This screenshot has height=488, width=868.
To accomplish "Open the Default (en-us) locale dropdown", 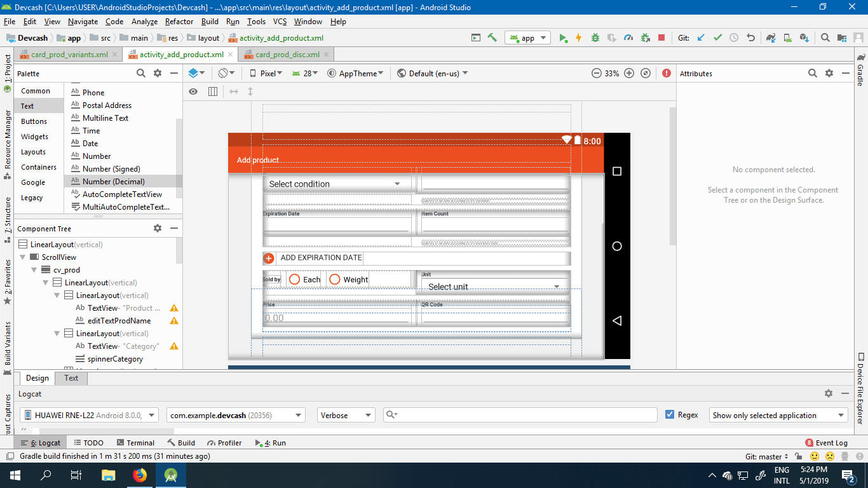I will coord(432,73).
